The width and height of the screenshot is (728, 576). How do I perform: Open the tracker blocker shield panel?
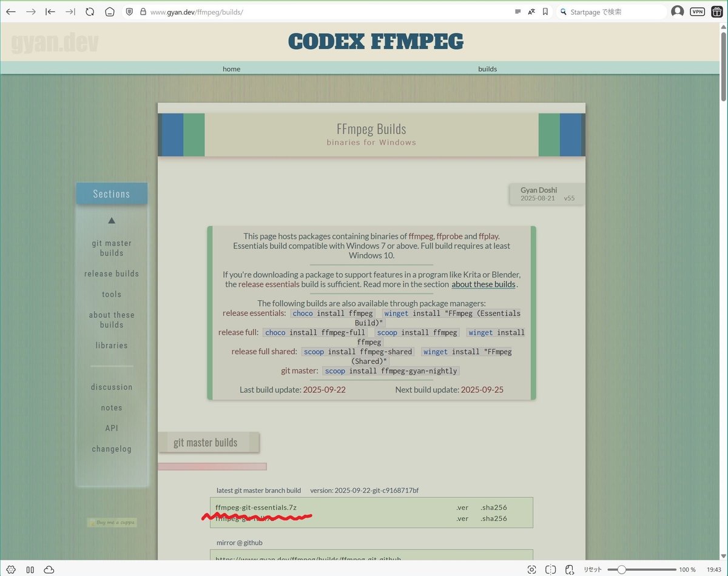click(x=128, y=12)
